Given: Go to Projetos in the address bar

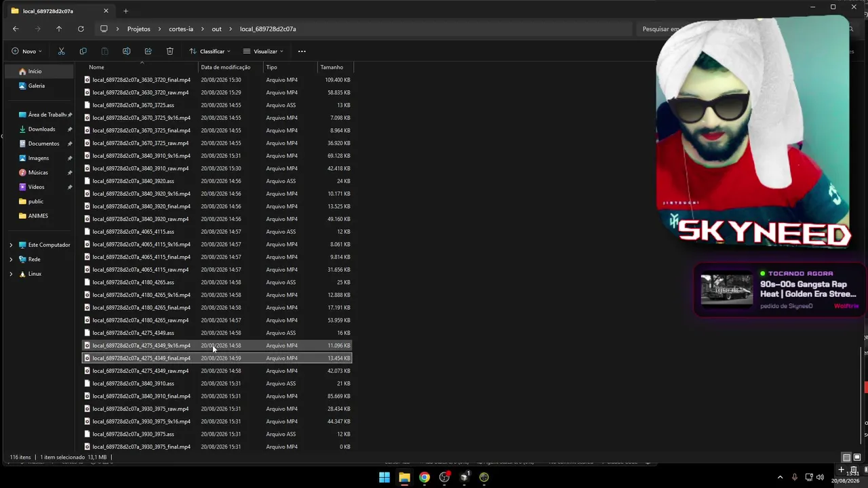Looking at the screenshot, I should pos(138,29).
